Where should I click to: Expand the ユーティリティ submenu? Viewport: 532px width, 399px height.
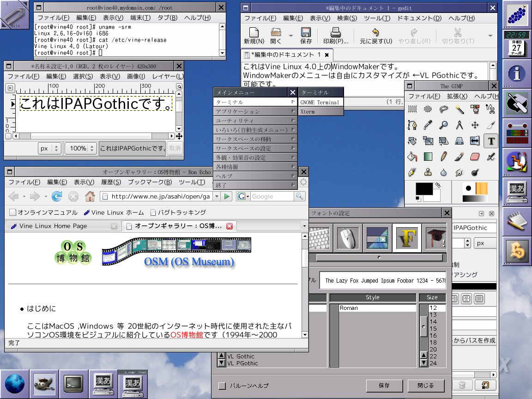pyautogui.click(x=255, y=121)
